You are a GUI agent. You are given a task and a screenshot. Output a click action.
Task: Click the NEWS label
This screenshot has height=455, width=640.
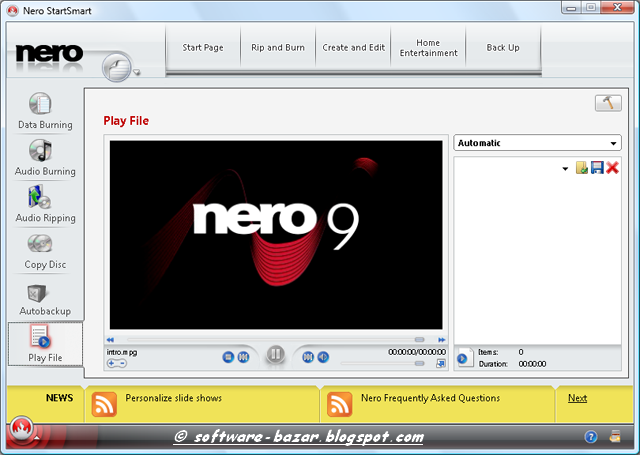pos(59,398)
